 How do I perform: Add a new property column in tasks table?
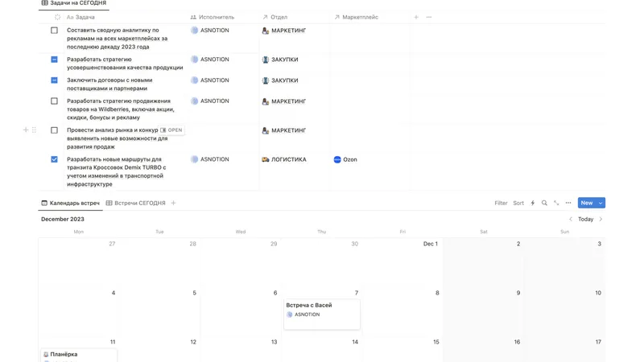(416, 17)
